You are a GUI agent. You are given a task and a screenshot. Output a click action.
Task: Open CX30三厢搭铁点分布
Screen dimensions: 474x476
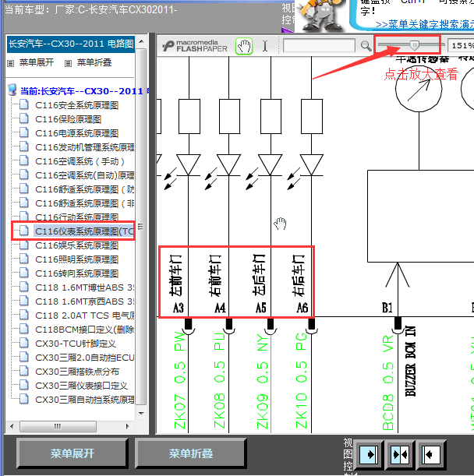77,372
